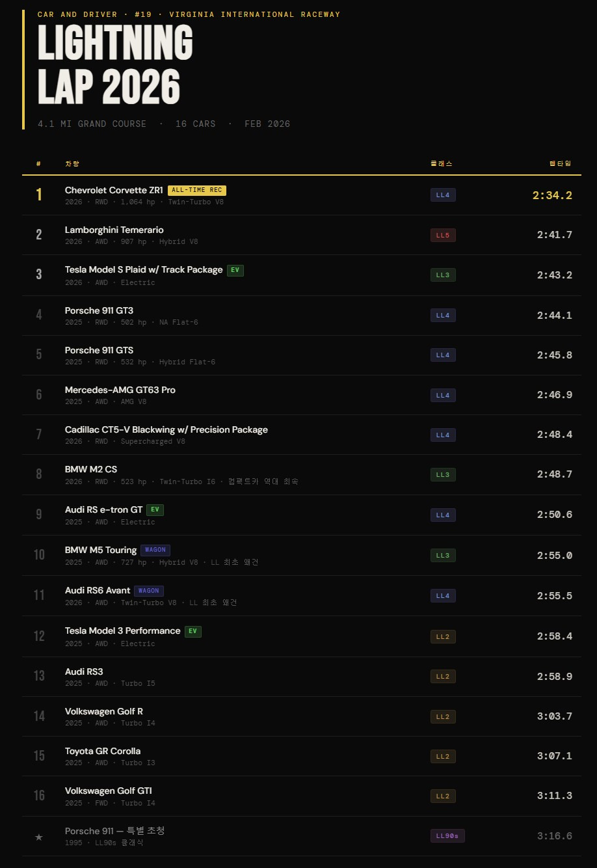Click the WAGON badge next to Audi RS6 Avant
Screen dimensions: 597x868
(x=149, y=591)
